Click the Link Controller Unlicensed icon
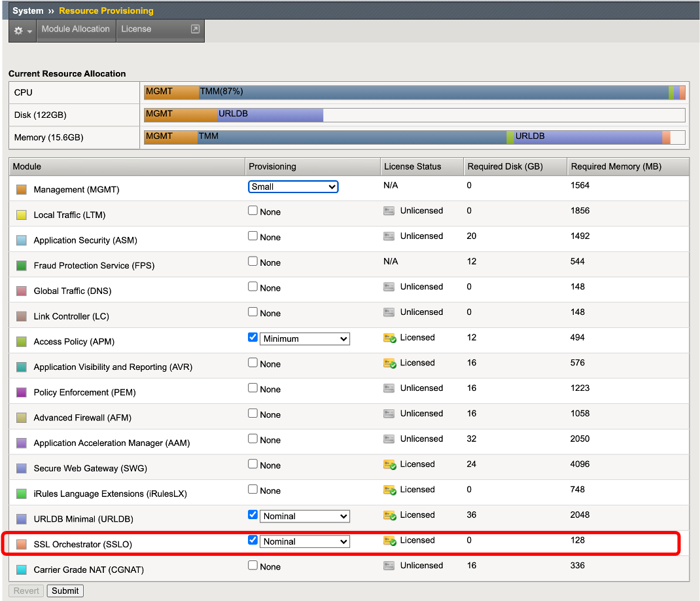This screenshot has height=601, width=700. tap(389, 312)
